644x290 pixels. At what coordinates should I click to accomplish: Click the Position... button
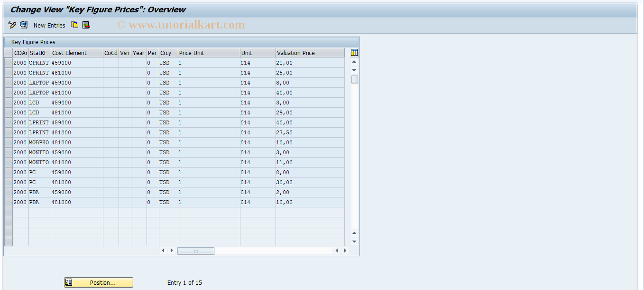[99, 282]
